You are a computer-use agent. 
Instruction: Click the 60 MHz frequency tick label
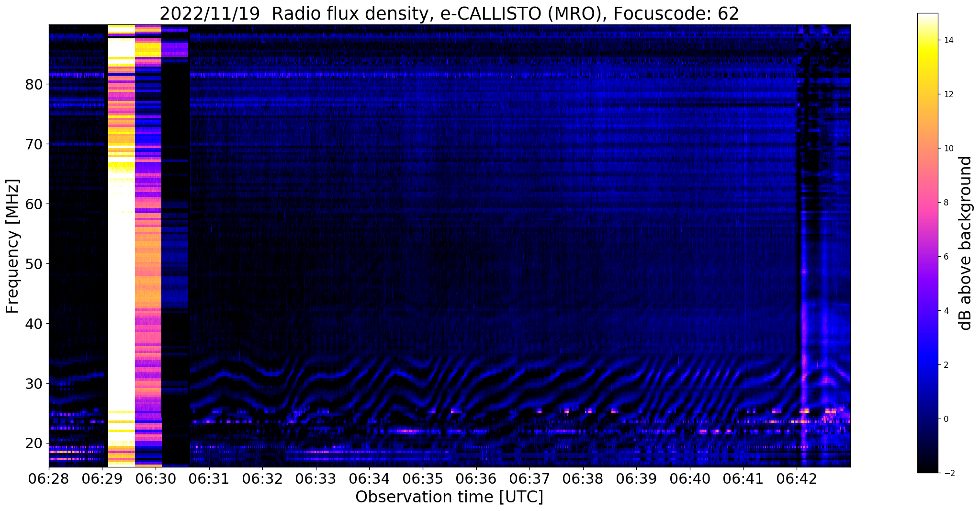coord(34,204)
